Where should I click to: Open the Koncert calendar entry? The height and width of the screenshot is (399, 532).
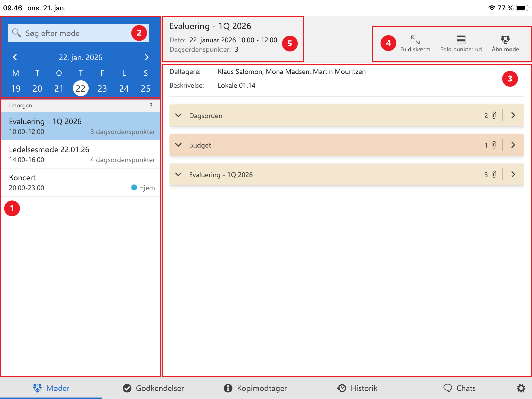click(x=81, y=182)
